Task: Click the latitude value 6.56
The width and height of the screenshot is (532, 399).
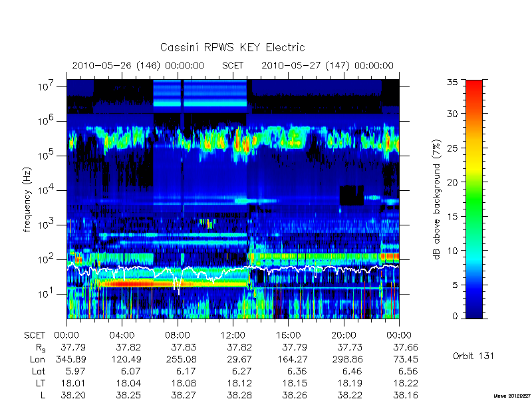Action: pos(408,372)
